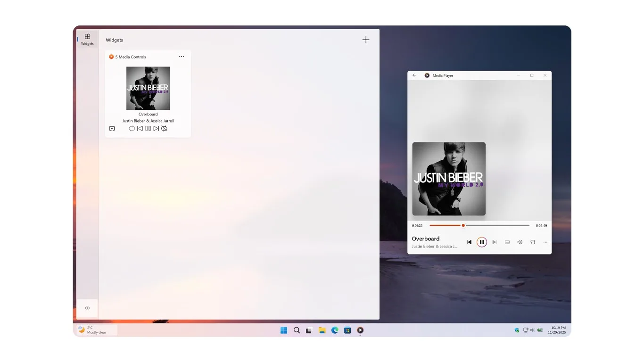The height and width of the screenshot is (362, 644).
Task: Click the Overboard title in Media Player
Action: (426, 239)
